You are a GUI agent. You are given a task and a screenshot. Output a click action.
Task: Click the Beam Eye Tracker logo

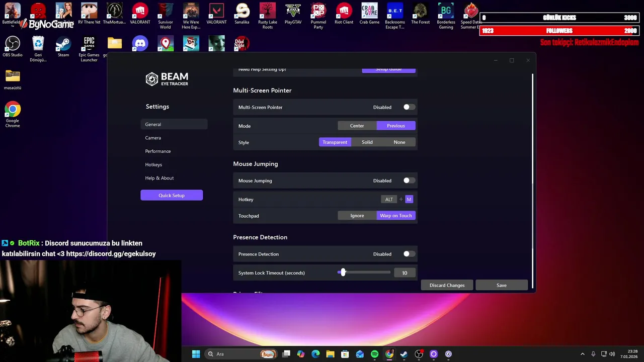point(167,79)
